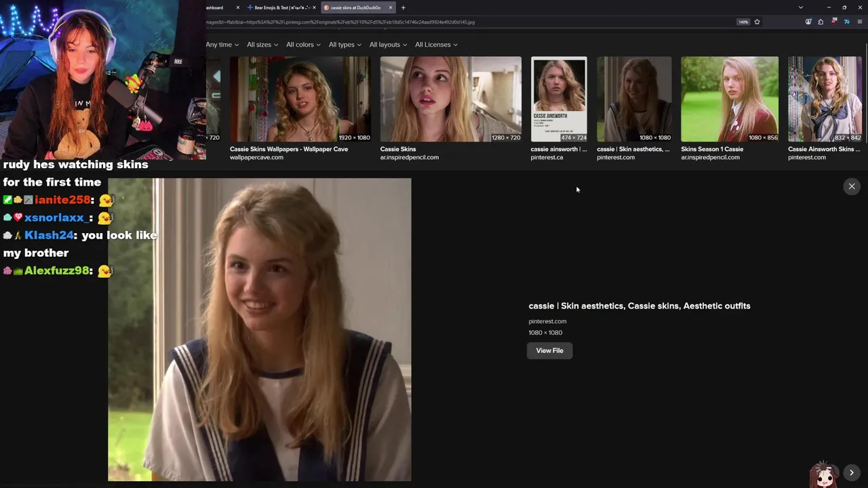
Task: Switch to the Bear Emojis & Text tab
Action: coord(281,7)
